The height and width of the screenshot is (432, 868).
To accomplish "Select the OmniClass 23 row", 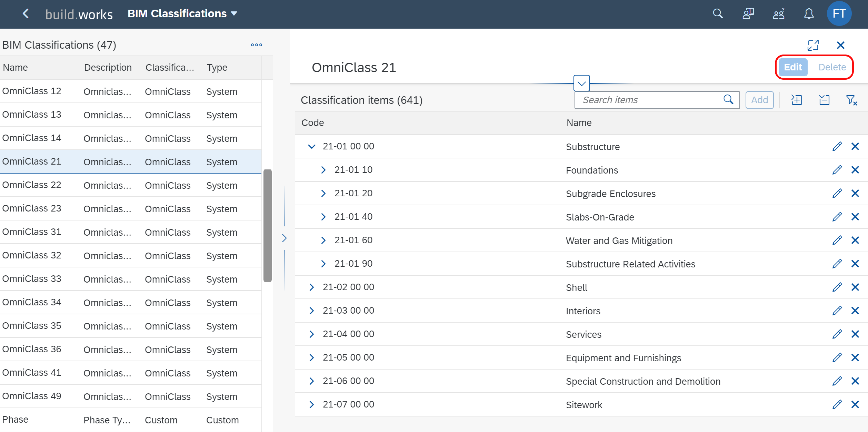I will pyautogui.click(x=131, y=208).
